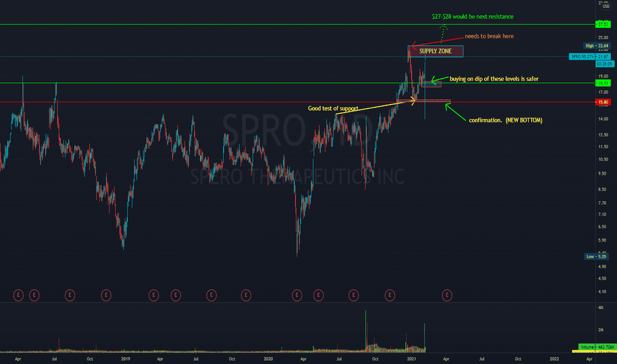Click the High 23.64 price label
This screenshot has height=364, width=617.
click(596, 46)
